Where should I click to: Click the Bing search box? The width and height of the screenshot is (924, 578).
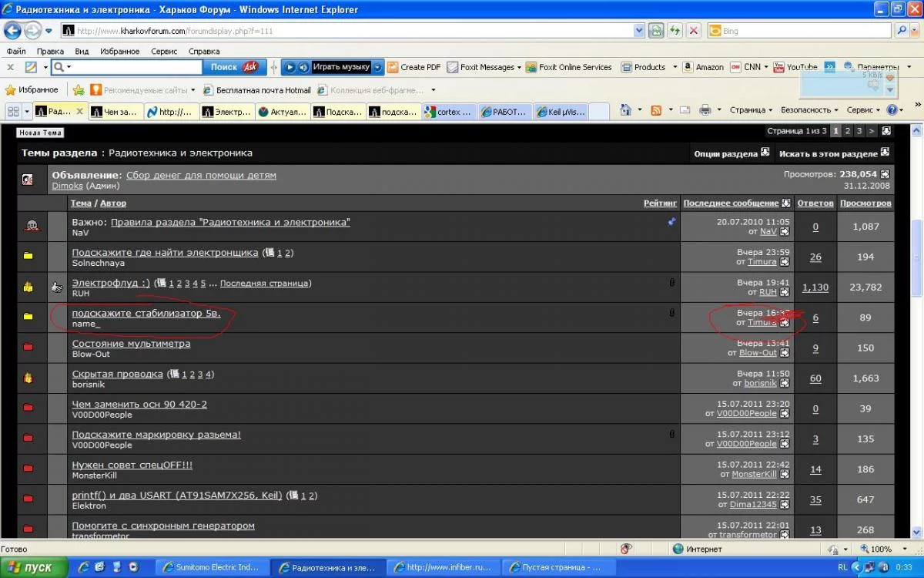(x=801, y=31)
